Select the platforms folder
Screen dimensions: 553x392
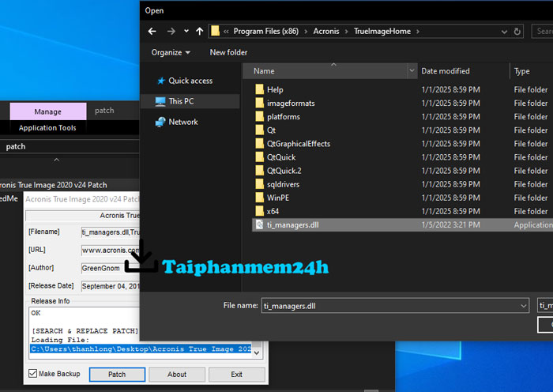tap(284, 117)
